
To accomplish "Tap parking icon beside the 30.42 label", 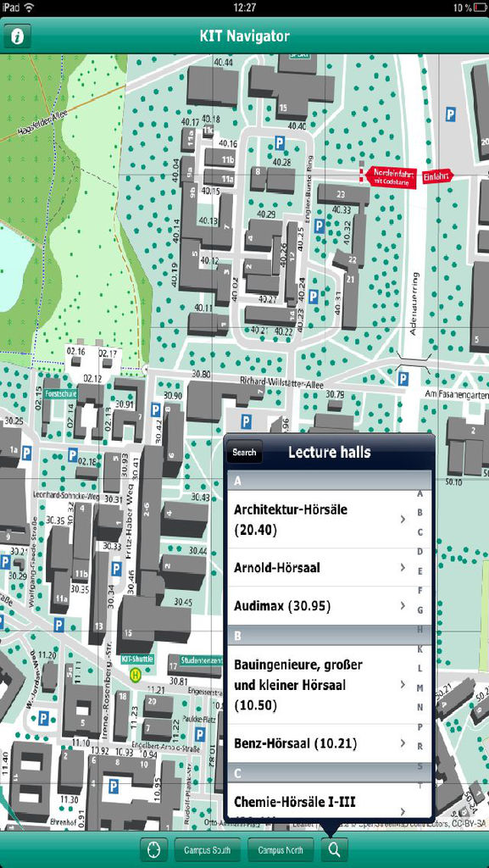I will click(155, 409).
